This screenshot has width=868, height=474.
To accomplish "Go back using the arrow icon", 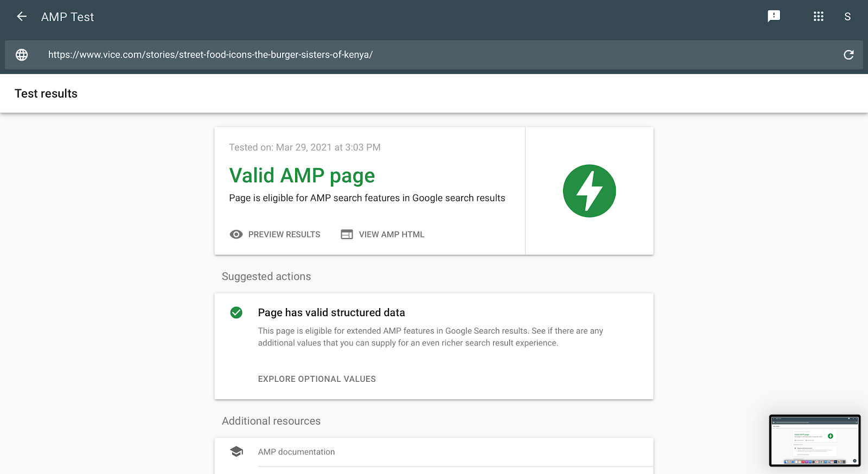I will (22, 17).
